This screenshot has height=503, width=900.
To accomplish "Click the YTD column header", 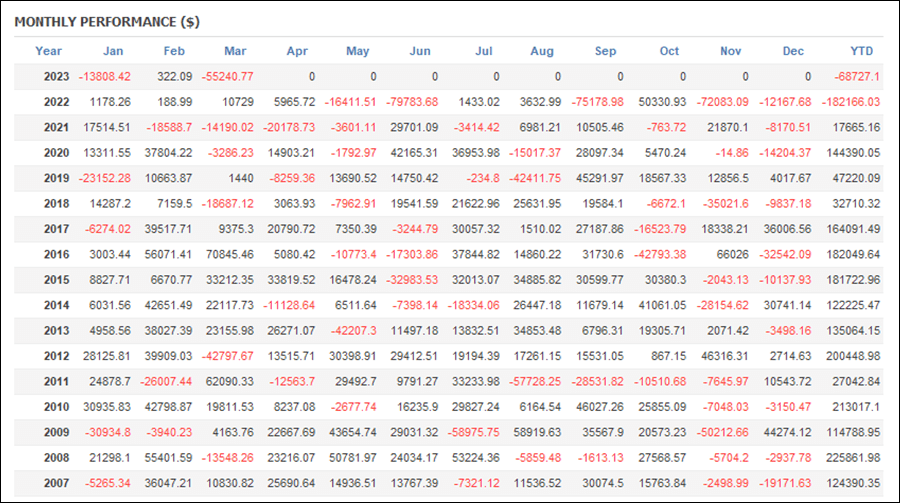I will pos(862,51).
